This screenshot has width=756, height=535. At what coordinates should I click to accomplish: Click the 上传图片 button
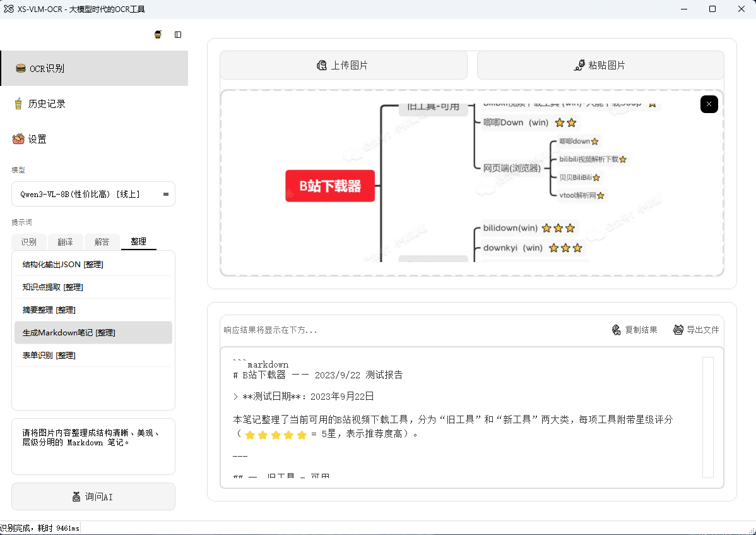tap(343, 65)
